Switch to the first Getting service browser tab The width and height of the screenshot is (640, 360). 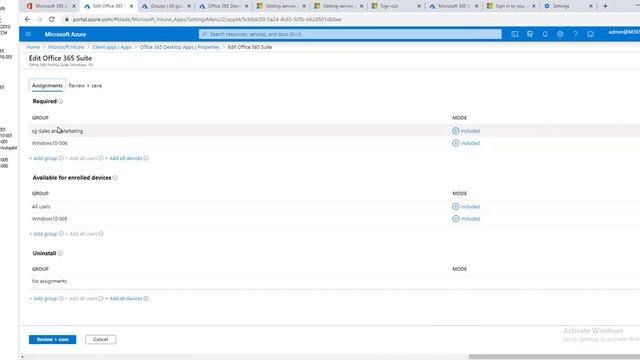(x=281, y=6)
